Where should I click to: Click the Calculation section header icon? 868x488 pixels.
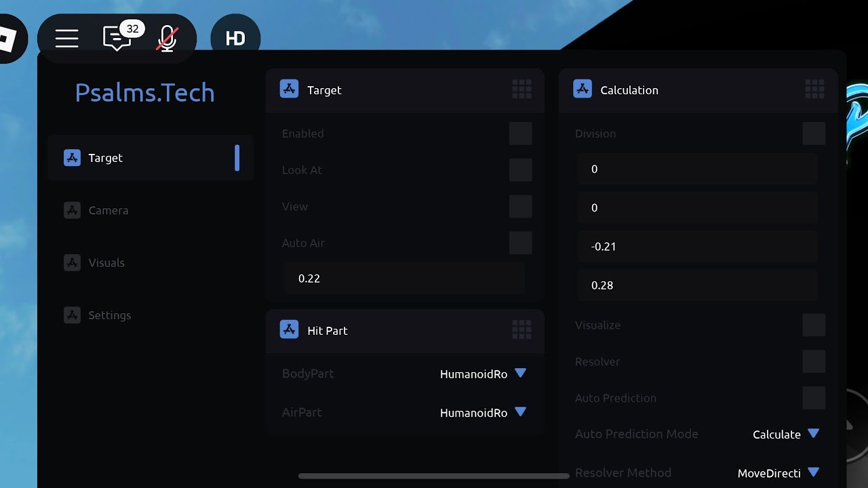pos(583,89)
